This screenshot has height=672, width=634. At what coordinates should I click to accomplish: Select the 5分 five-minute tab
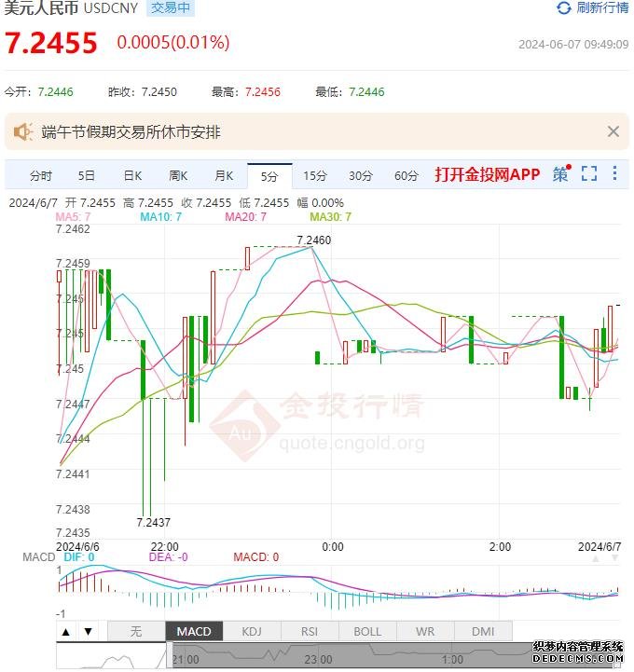(x=269, y=176)
